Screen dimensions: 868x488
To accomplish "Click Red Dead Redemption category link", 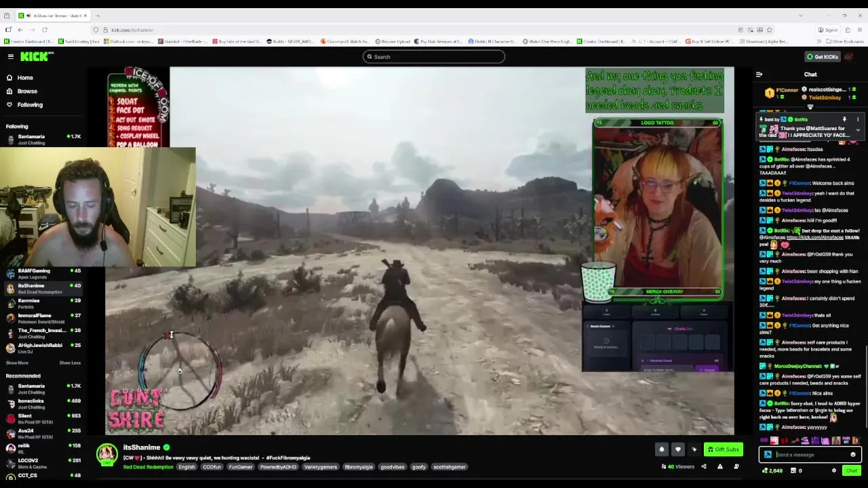I will (x=148, y=467).
